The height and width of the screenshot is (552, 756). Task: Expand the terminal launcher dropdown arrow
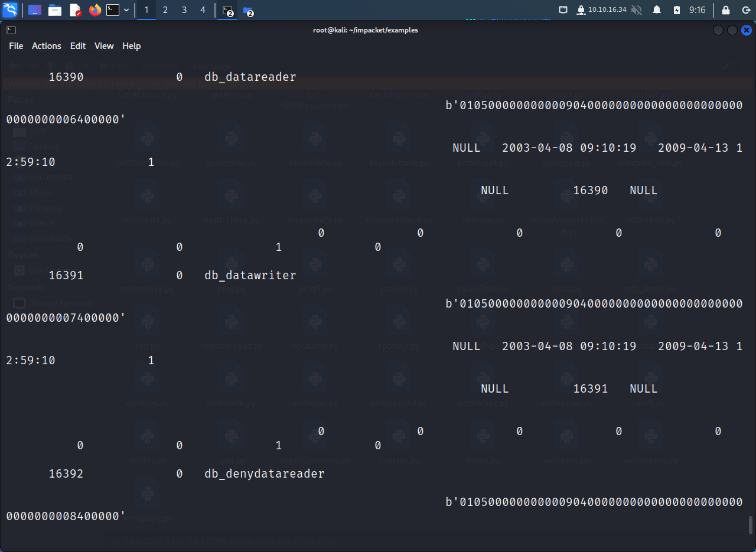(126, 10)
